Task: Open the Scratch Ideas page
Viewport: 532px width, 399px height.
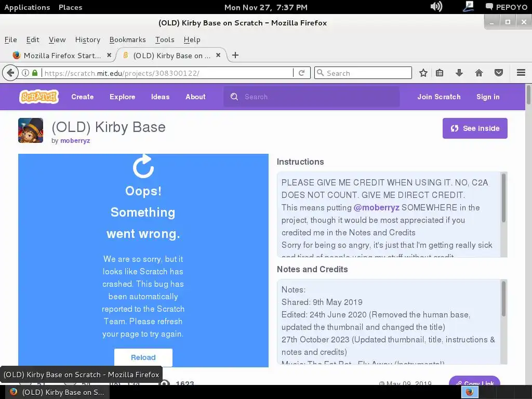Action: click(160, 97)
